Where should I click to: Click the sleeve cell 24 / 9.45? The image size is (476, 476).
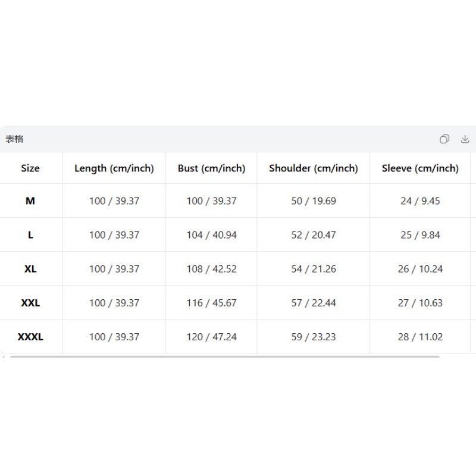[420, 201]
